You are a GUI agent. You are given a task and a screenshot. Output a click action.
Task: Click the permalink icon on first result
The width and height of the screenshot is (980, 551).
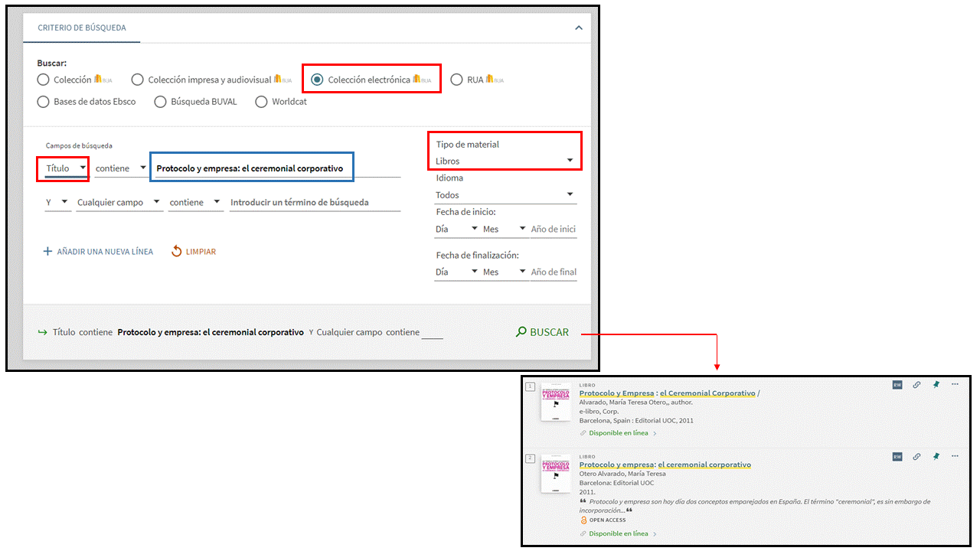(916, 385)
